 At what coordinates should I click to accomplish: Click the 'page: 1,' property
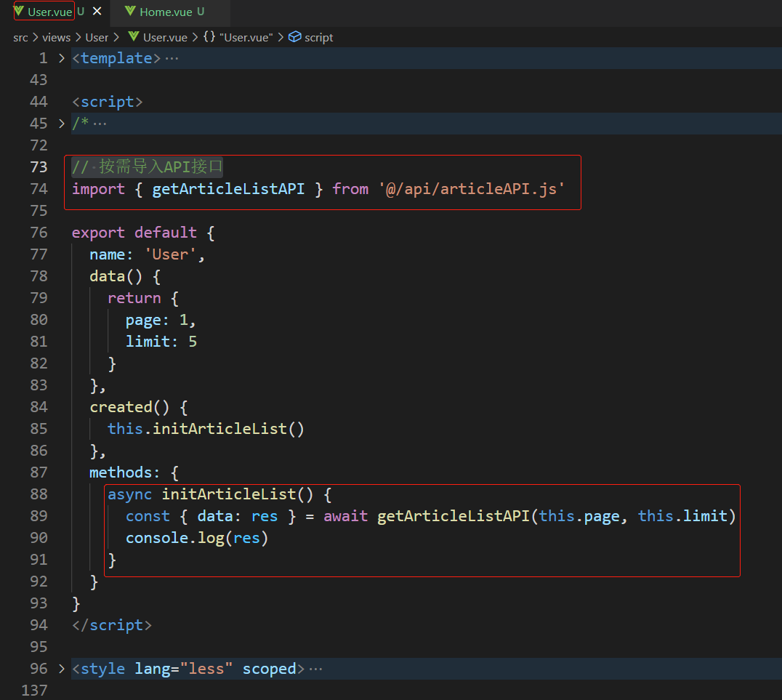pos(161,320)
